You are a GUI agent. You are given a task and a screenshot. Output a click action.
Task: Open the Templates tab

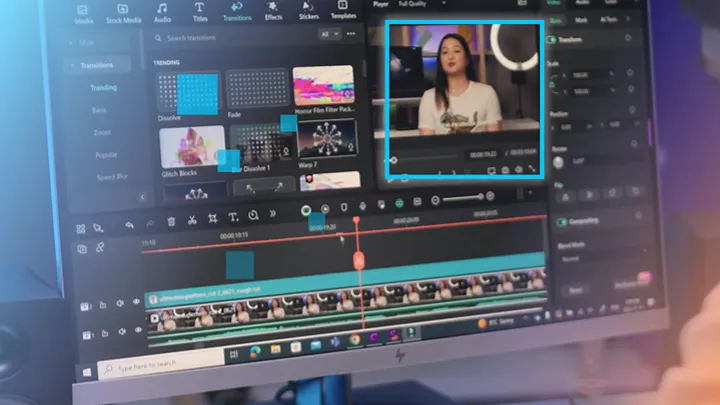point(343,10)
